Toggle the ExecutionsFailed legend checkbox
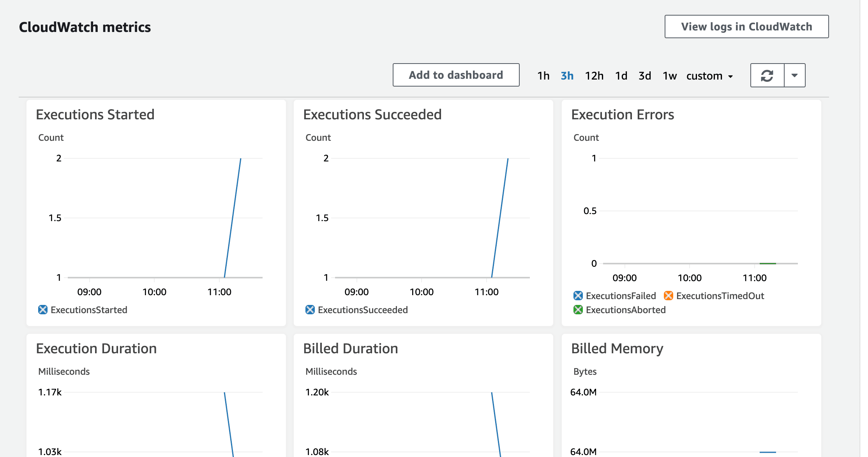The width and height of the screenshot is (868, 457). [578, 296]
